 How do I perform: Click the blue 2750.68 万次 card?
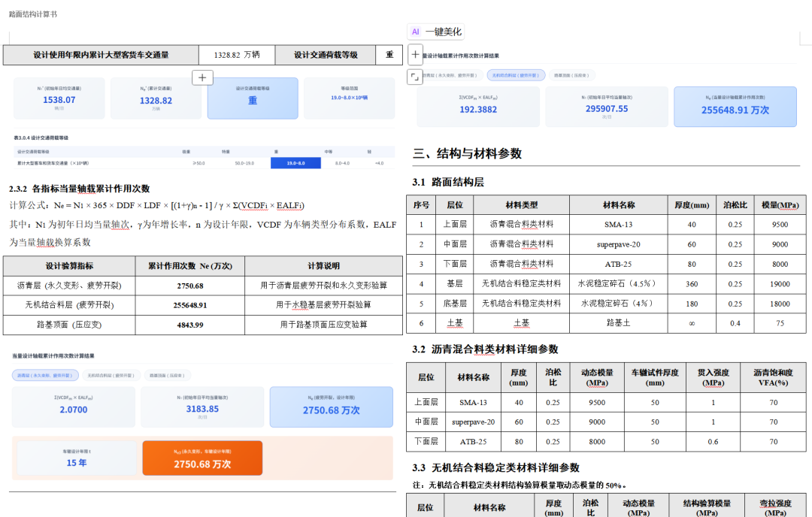[x=332, y=407]
